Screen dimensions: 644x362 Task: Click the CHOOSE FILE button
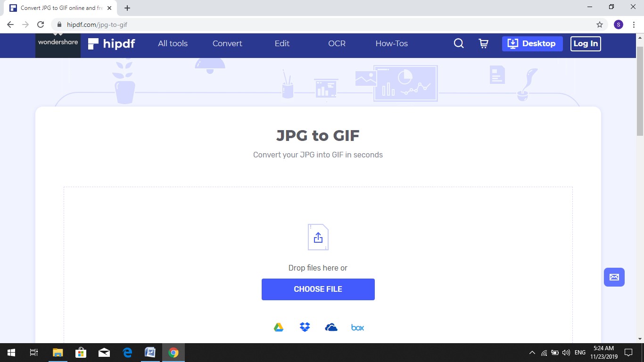pos(318,289)
